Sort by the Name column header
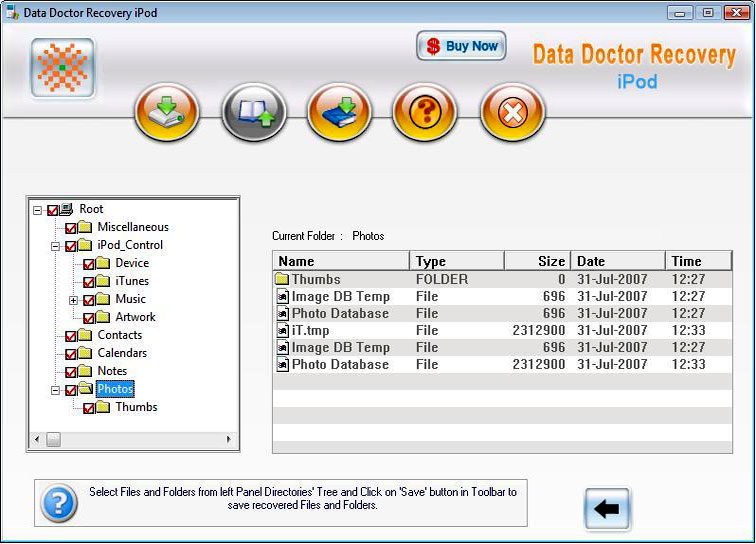 (341, 261)
